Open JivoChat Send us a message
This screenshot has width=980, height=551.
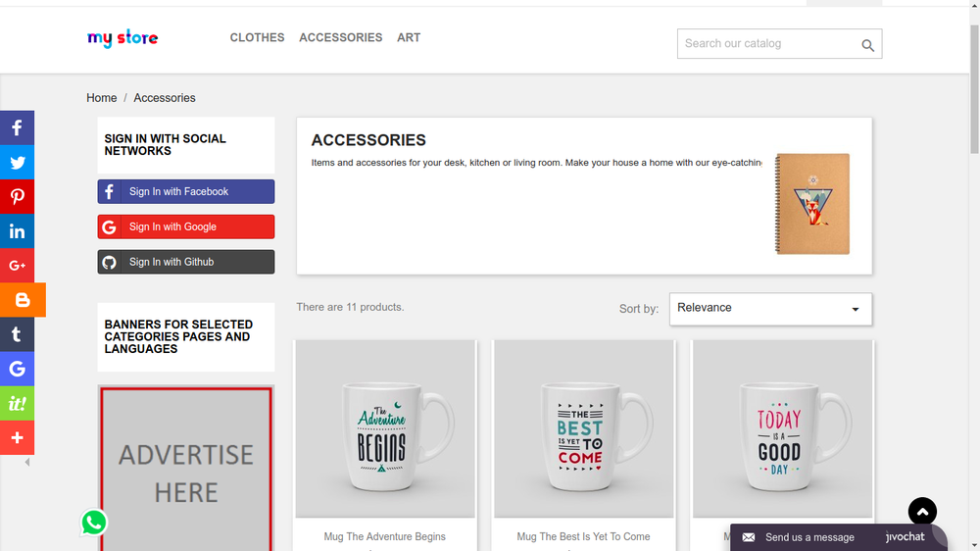pyautogui.click(x=808, y=537)
